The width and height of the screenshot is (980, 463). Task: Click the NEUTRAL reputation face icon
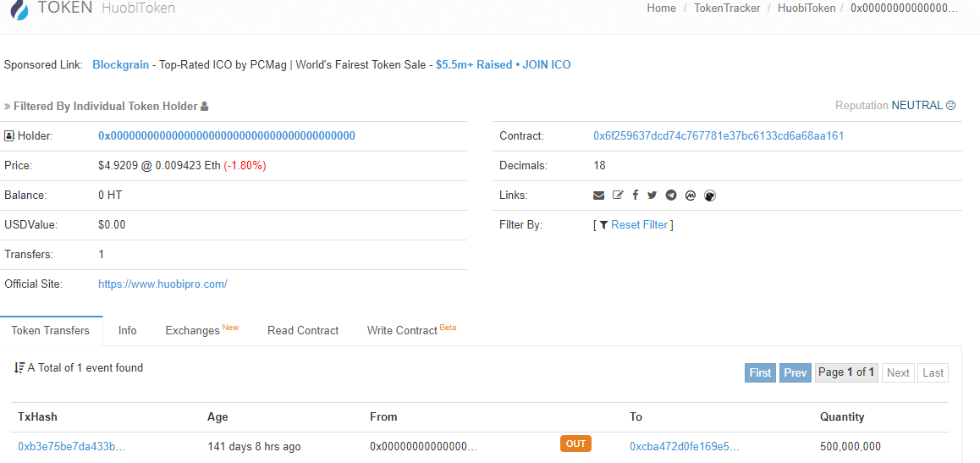point(950,106)
